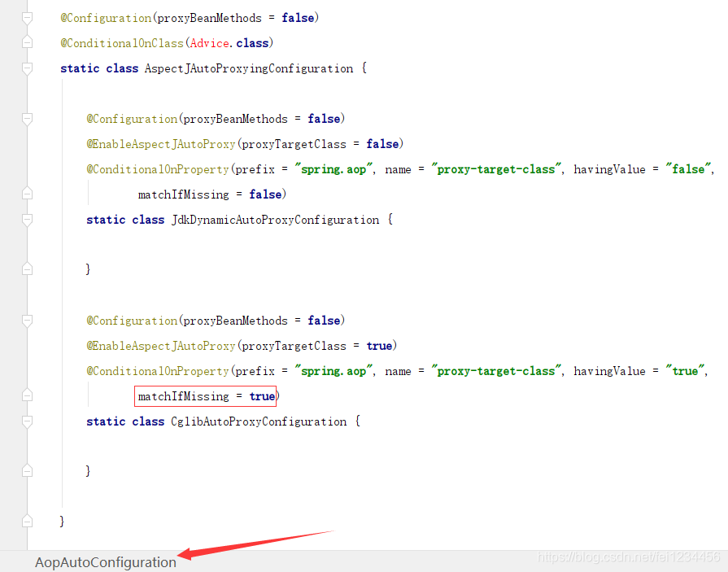The width and height of the screenshot is (728, 572).
Task: Click the AopAutoConfiguration breadcrumb label
Action: (x=105, y=562)
